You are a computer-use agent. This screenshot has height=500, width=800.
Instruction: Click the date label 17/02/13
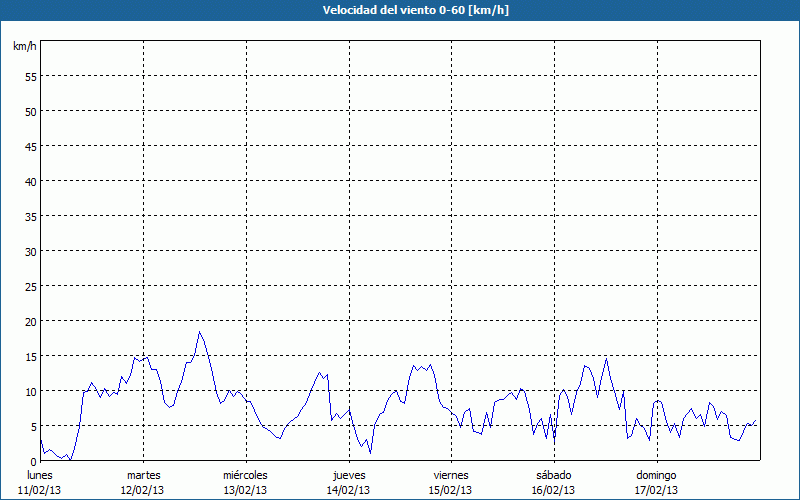[x=656, y=490]
